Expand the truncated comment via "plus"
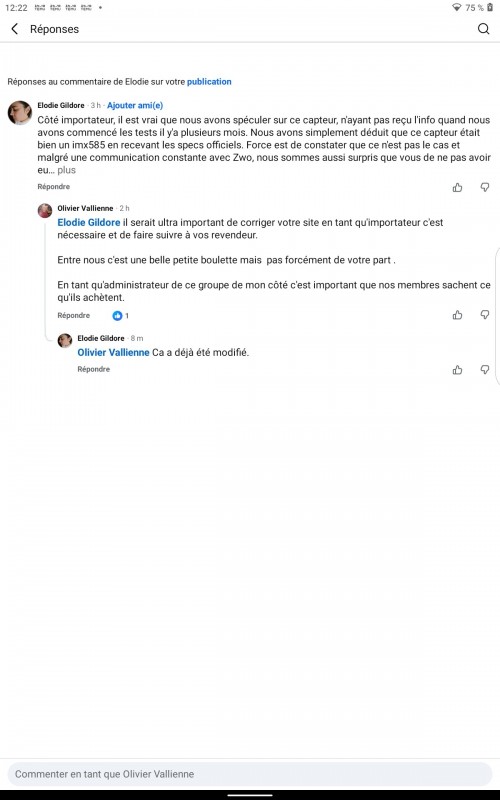This screenshot has height=800, width=500. point(66,170)
